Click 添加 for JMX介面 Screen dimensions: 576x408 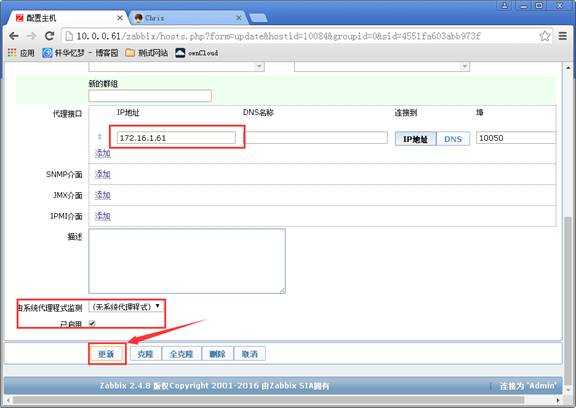(102, 195)
